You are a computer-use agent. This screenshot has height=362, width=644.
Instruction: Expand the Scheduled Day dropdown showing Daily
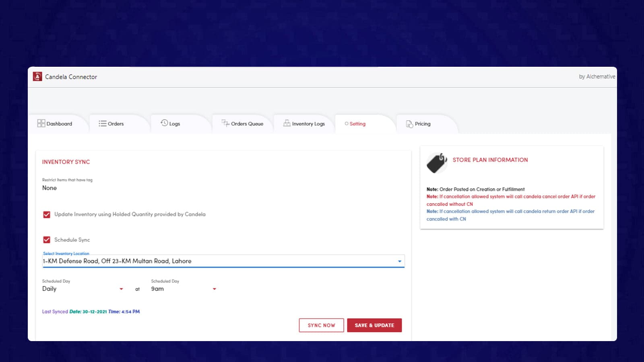[121, 289]
